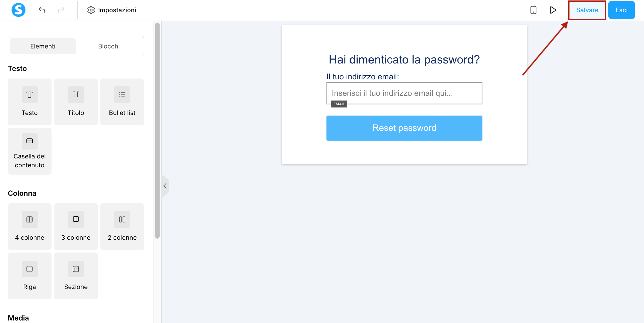This screenshot has width=644, height=323.
Task: Add a 2 colonne layout
Action: coord(122,227)
